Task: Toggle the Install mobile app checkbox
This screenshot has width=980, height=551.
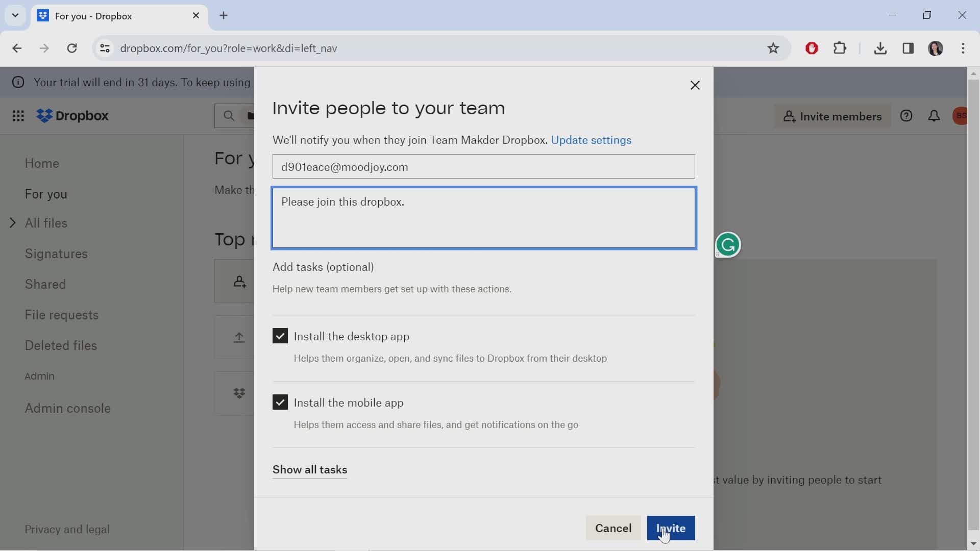Action: 280,403
